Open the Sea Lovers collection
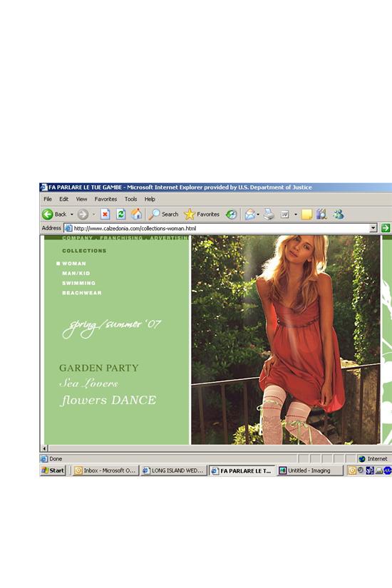The width and height of the screenshot is (392, 588). (89, 383)
